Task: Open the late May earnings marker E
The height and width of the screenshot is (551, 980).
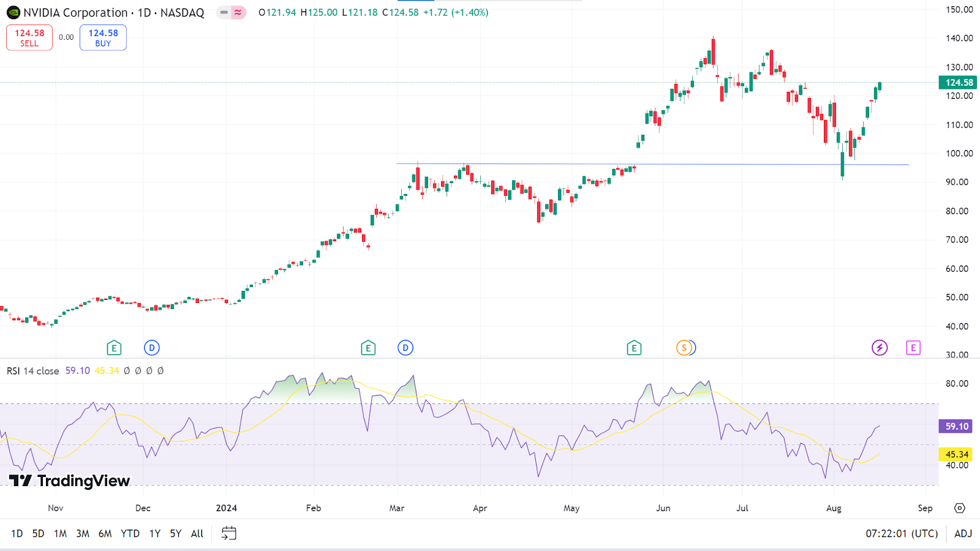Action: click(x=634, y=348)
